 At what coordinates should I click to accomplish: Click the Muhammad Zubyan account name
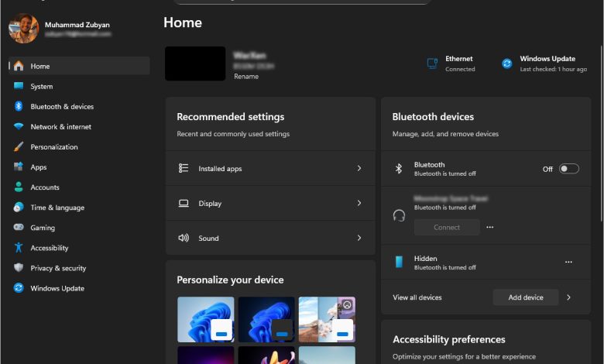[x=77, y=25]
